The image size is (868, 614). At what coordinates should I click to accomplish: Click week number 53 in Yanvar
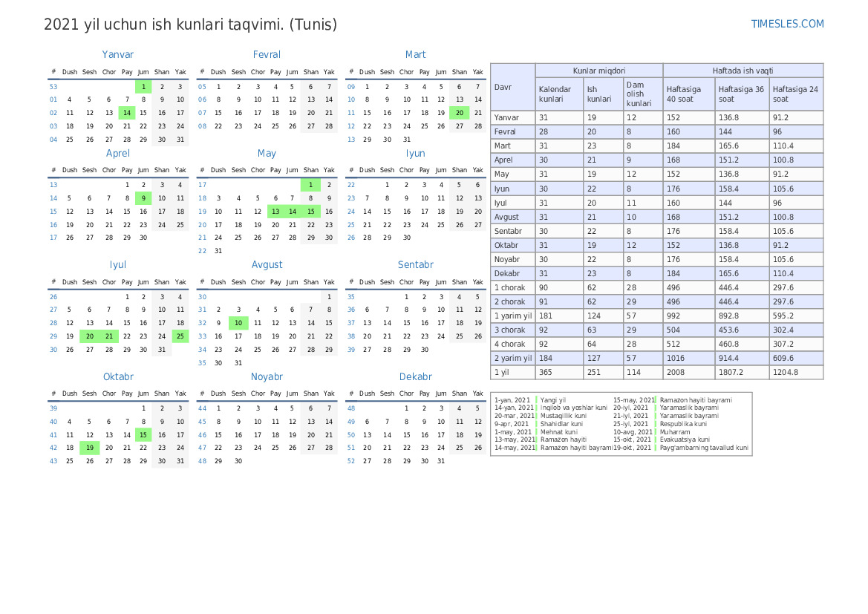pos(53,86)
